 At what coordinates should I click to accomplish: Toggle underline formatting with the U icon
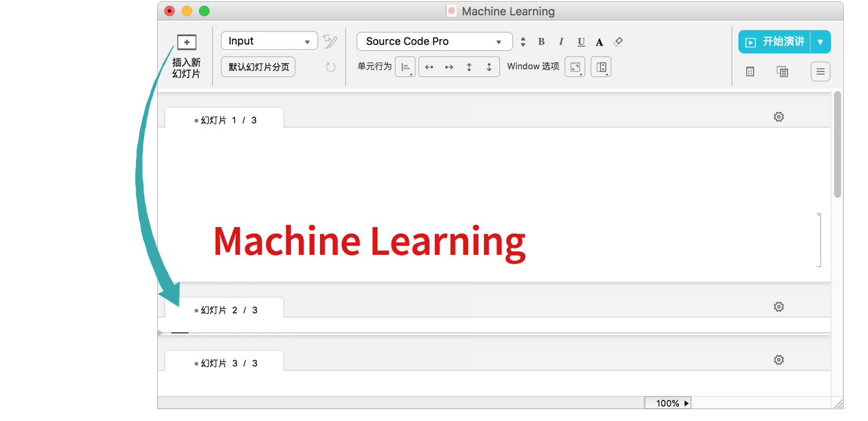pos(581,42)
